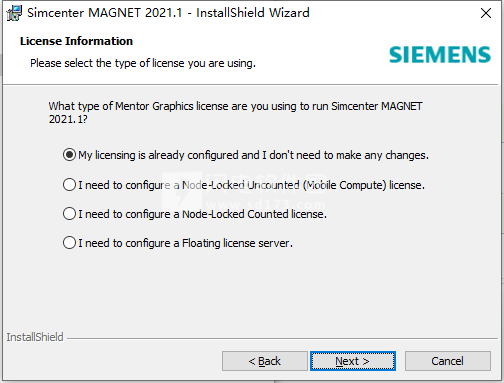Proceed with the Next button
The height and width of the screenshot is (383, 504).
[x=353, y=361]
